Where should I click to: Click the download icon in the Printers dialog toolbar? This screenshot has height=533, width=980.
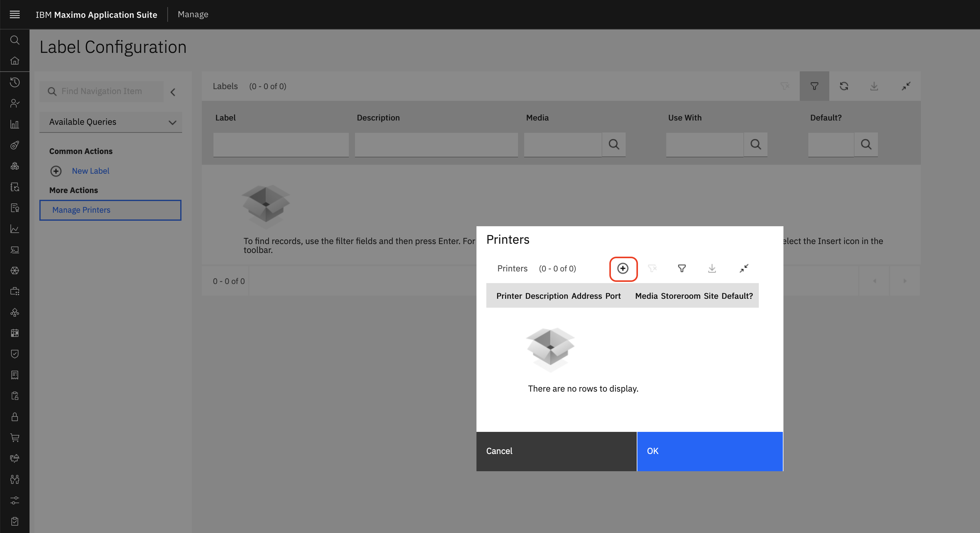712,268
